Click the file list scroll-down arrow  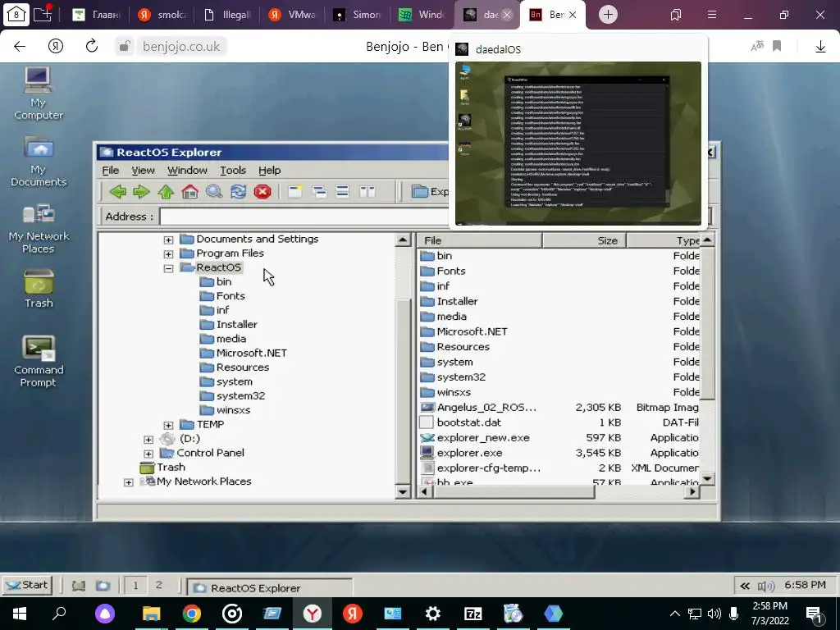(x=707, y=479)
